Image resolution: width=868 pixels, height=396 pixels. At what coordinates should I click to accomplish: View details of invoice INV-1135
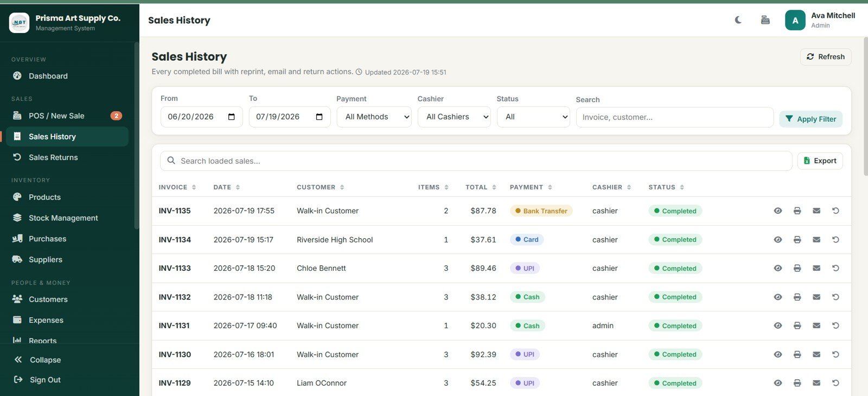777,211
